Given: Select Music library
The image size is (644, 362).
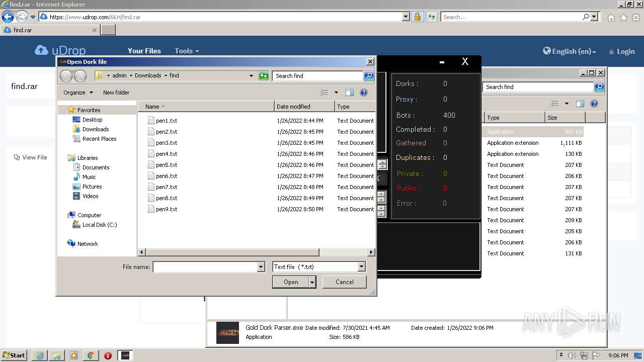Looking at the screenshot, I should 85,177.
